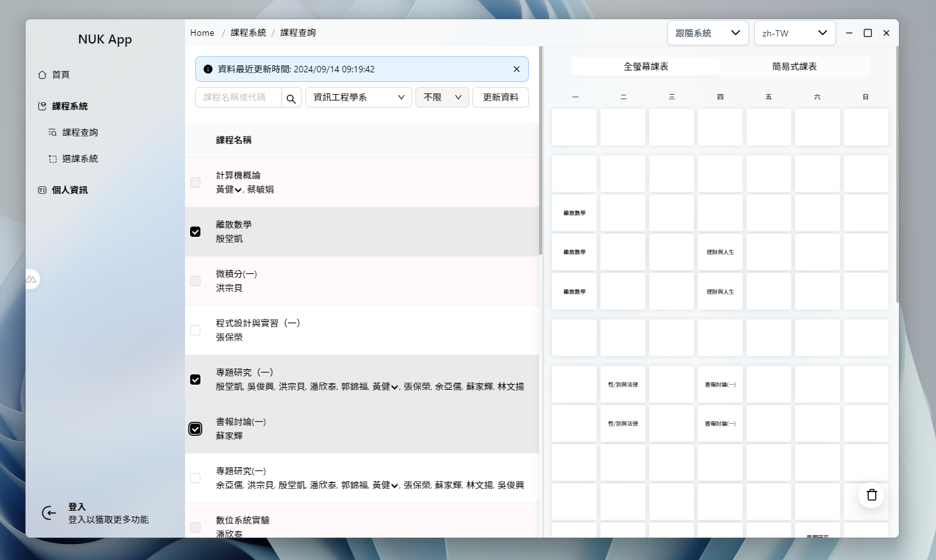This screenshot has width=936, height=560.
Task: Click the 四 Thursday column header
Action: point(720,97)
